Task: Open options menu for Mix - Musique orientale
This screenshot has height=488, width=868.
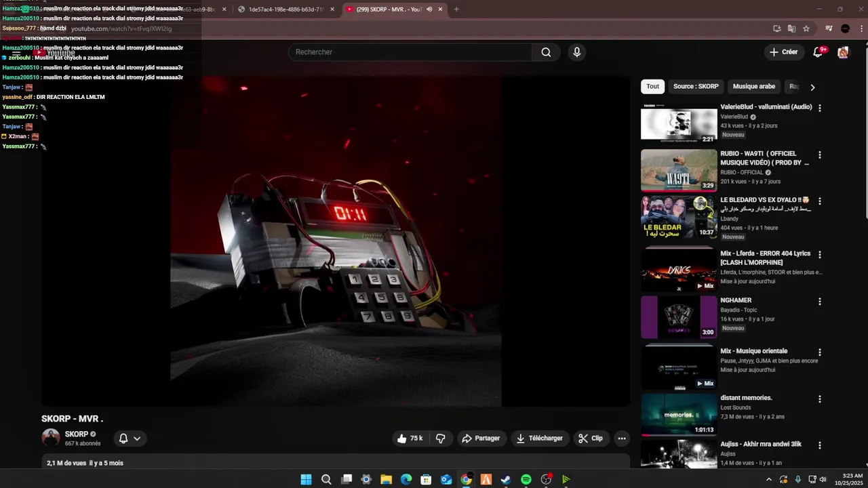Action: point(820,352)
